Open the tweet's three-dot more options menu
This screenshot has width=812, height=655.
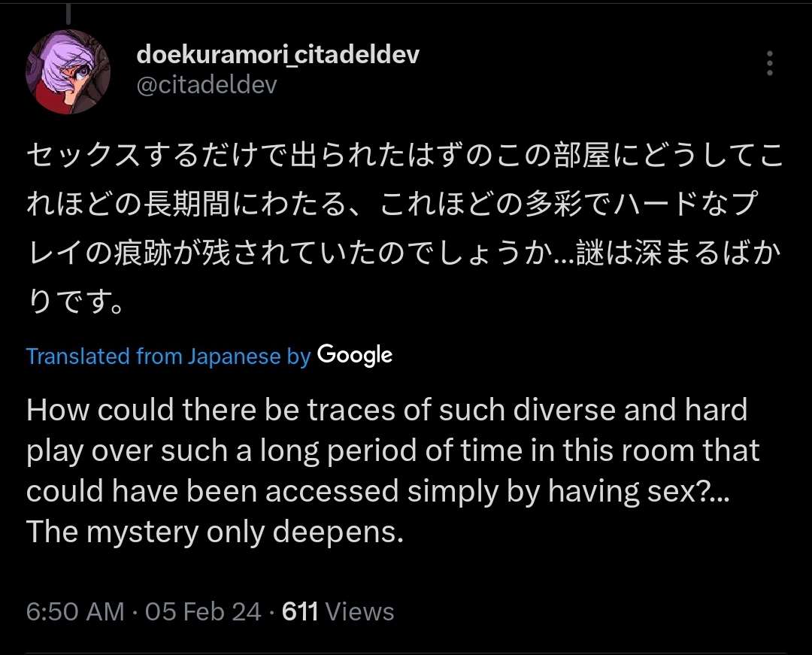tap(770, 63)
